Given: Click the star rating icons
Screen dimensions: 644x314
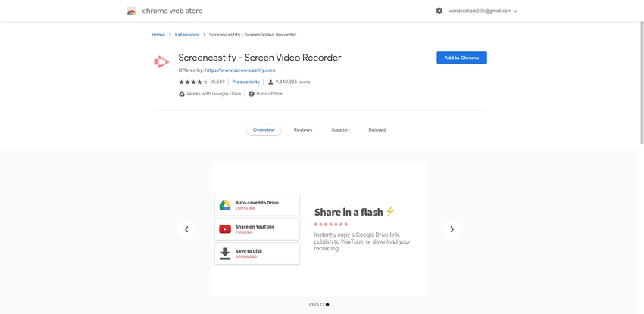Looking at the screenshot, I should point(193,82).
